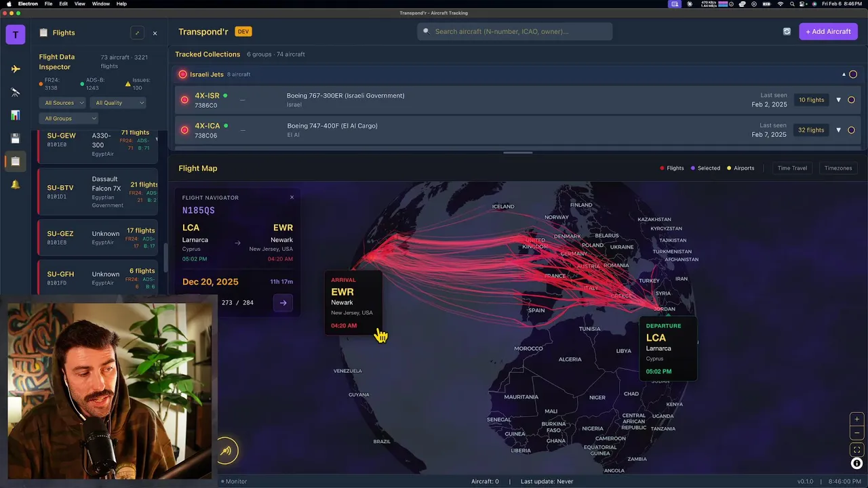The image size is (868, 488).
Task: Expand the 4X-ICA aircraft row
Action: [838, 130]
